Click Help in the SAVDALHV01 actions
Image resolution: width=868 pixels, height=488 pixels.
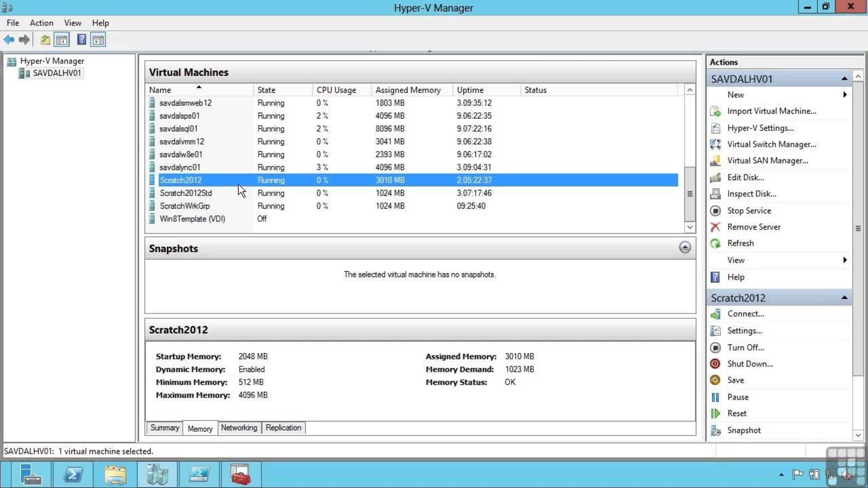coord(736,277)
